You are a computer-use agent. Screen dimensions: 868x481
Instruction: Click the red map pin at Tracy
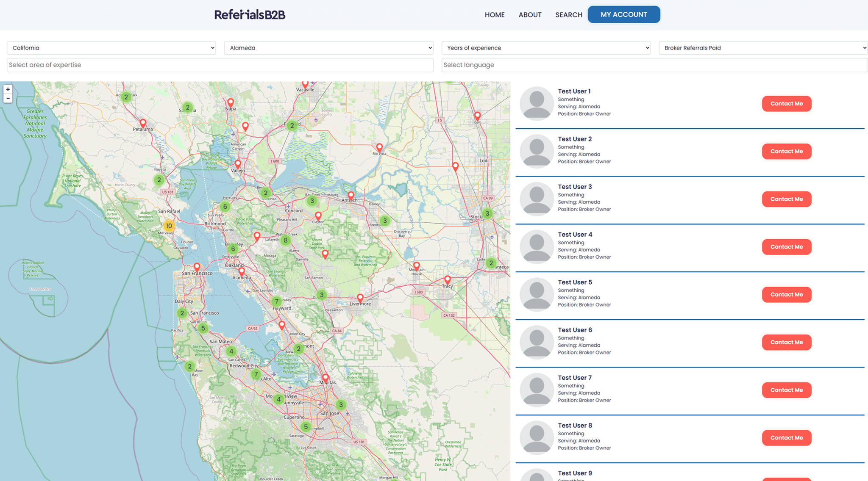coord(447,279)
